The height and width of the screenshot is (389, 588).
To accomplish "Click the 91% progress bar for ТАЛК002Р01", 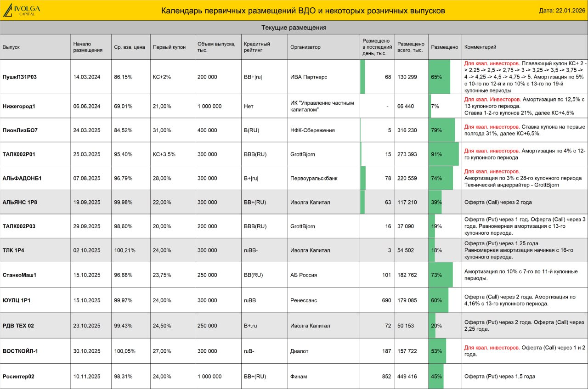I will [444, 154].
